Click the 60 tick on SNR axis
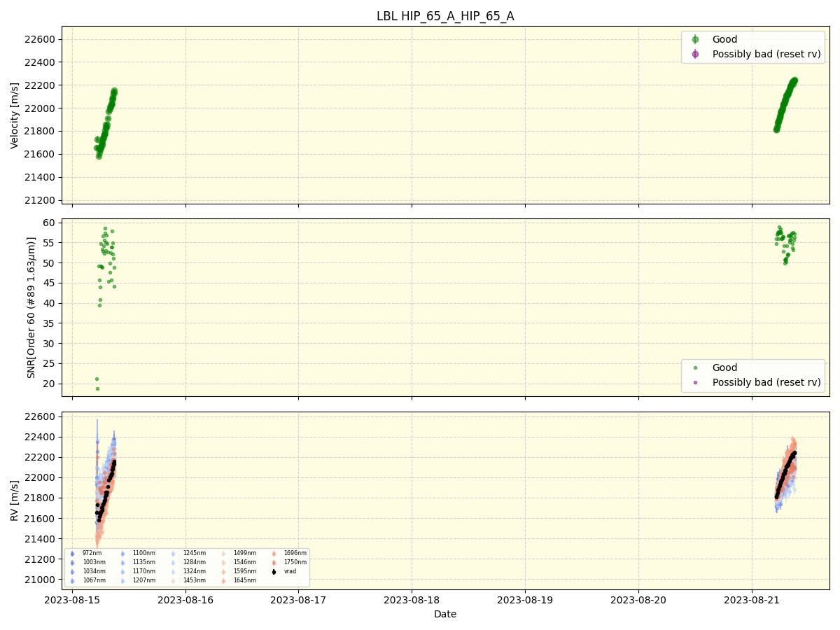Screen dimensions: 840x630 click(50, 223)
